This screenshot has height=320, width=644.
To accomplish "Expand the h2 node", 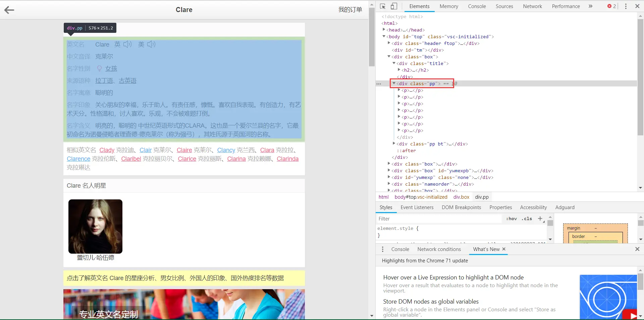I will (x=399, y=70).
